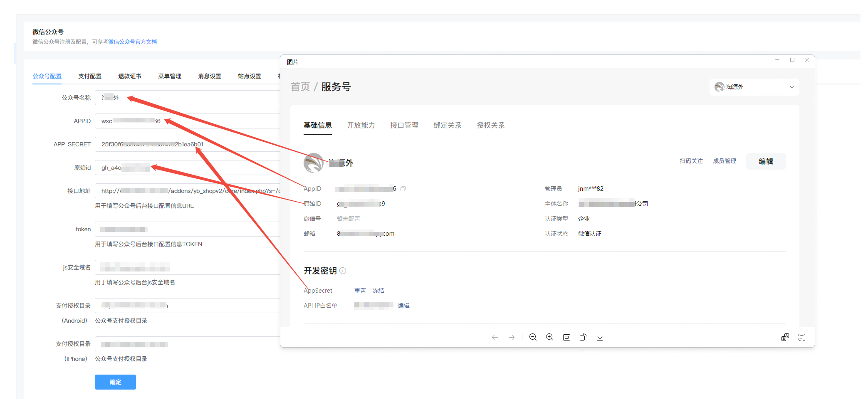Screen dimensions: 868x417
Task: Open the 微信公众号官方文档 link
Action: click(x=132, y=42)
